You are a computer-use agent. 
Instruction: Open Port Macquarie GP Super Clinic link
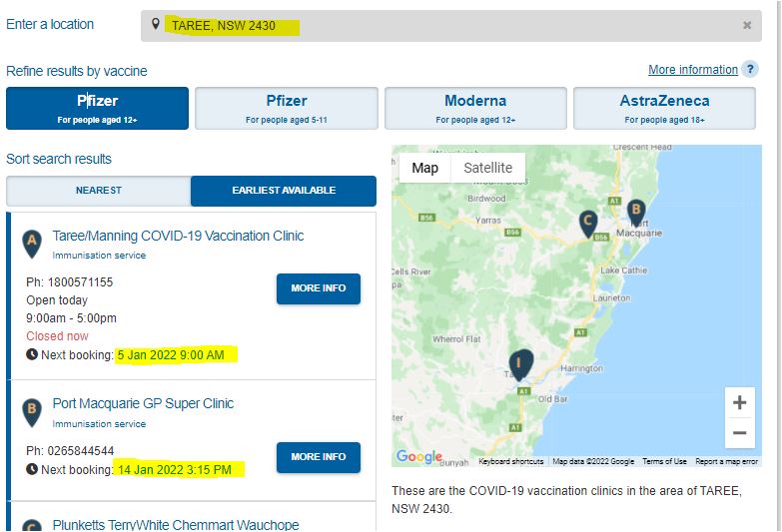pos(143,403)
